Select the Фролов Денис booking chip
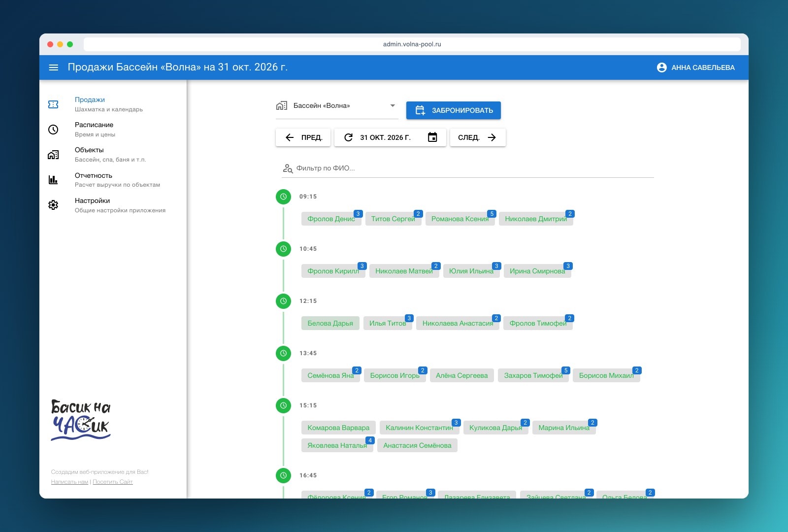This screenshot has height=532, width=788. pyautogui.click(x=331, y=219)
